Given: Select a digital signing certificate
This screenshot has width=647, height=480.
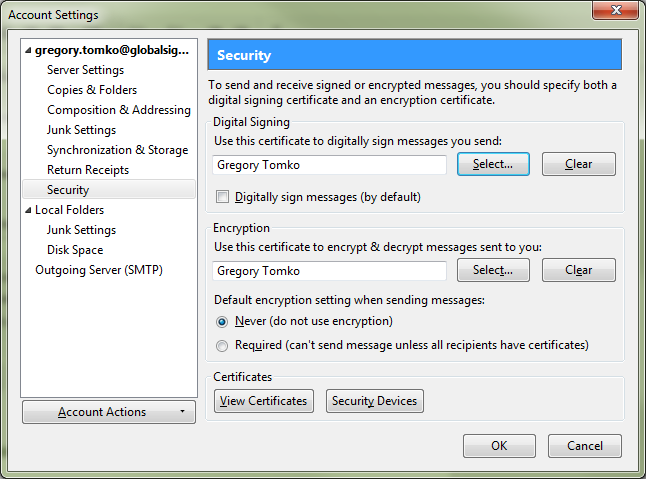Looking at the screenshot, I should click(493, 164).
